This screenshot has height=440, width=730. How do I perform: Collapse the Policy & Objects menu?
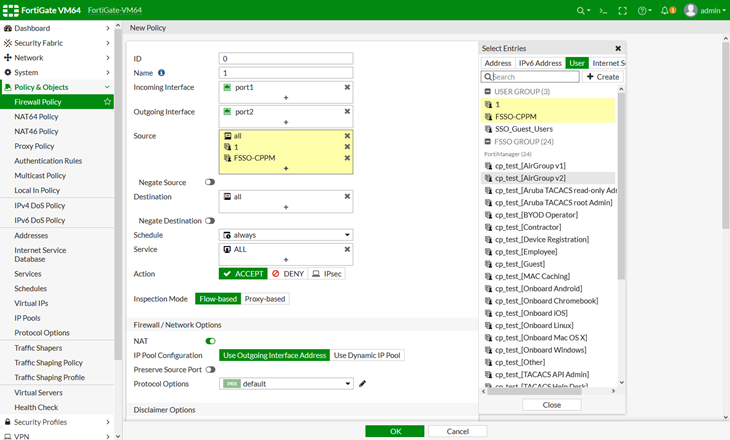click(107, 87)
